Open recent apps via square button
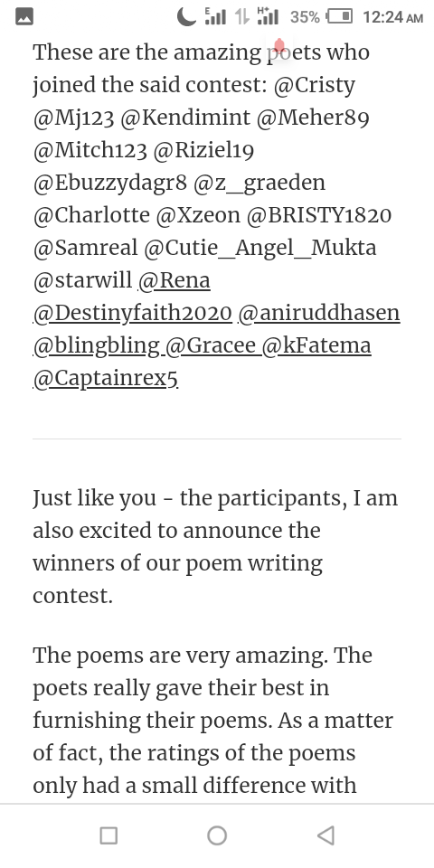 pos(108,835)
